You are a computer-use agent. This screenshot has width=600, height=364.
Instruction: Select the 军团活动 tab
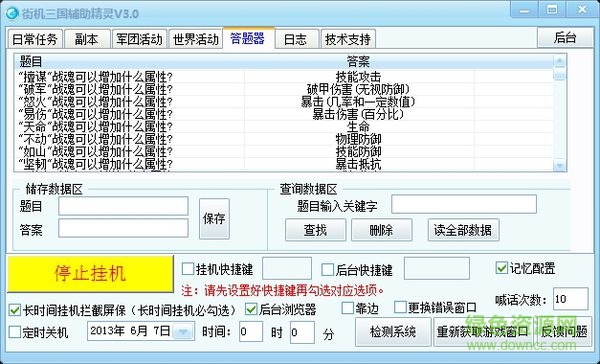[139, 39]
